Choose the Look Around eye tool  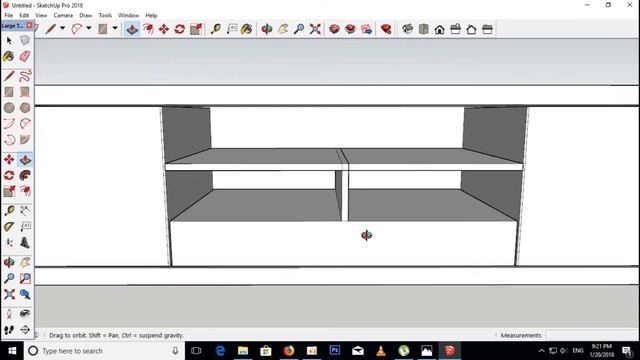pos(25,314)
